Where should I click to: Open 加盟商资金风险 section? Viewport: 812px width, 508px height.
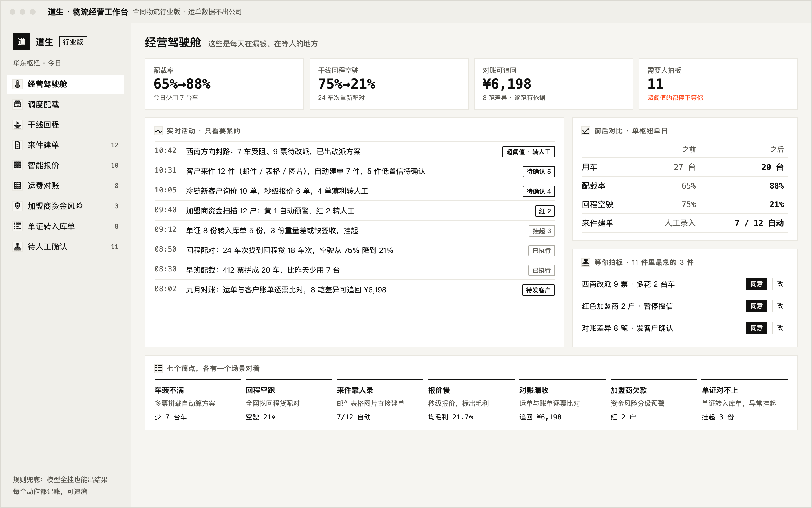(x=66, y=206)
